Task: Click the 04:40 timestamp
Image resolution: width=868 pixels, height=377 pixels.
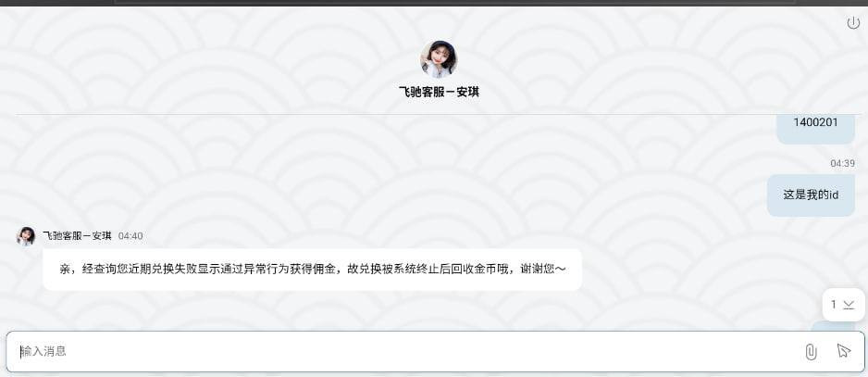Action: 130,236
